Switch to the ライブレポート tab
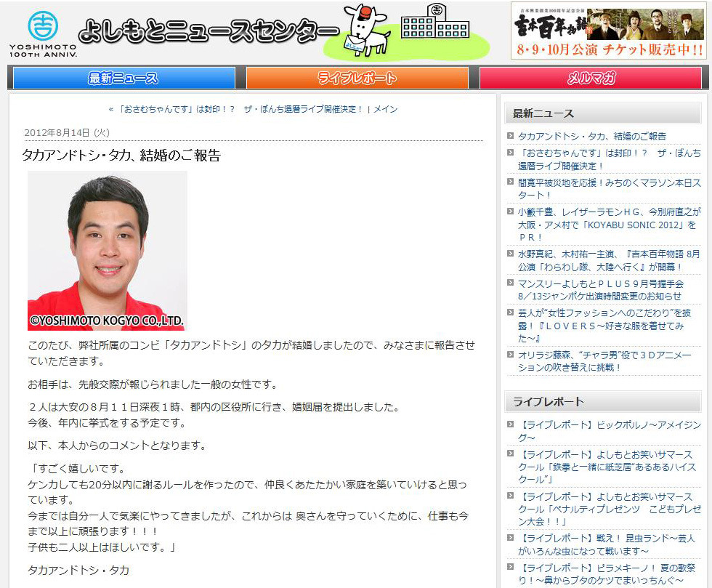Viewport: 712px width, 588px height. (x=357, y=78)
